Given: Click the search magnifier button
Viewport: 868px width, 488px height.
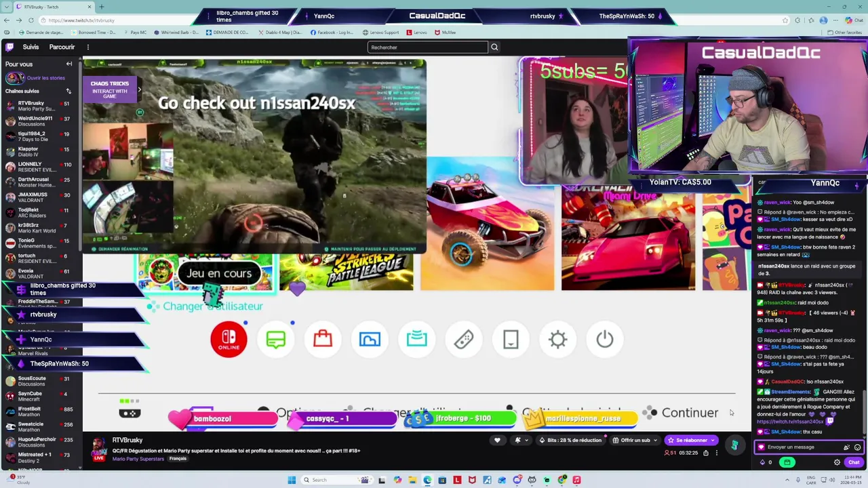Looking at the screenshot, I should pyautogui.click(x=494, y=47).
